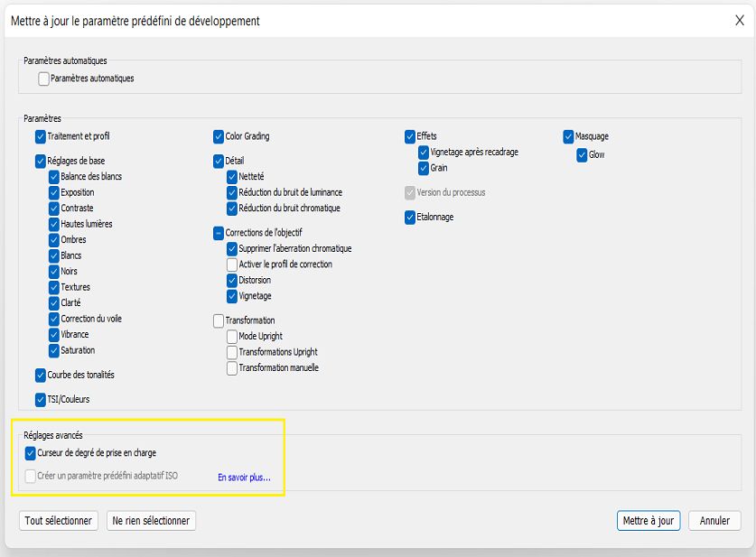Disable the Exposition setting checkbox
Viewport: 756px width, 557px height.
pyautogui.click(x=54, y=192)
